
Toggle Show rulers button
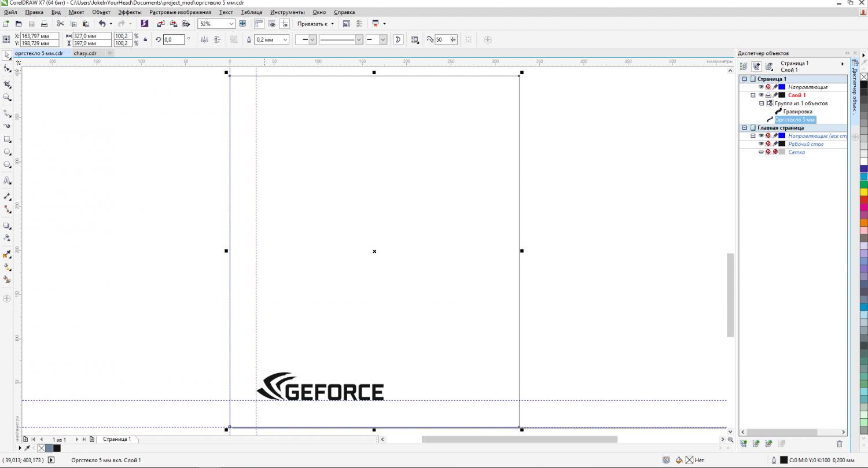pyautogui.click(x=258, y=24)
